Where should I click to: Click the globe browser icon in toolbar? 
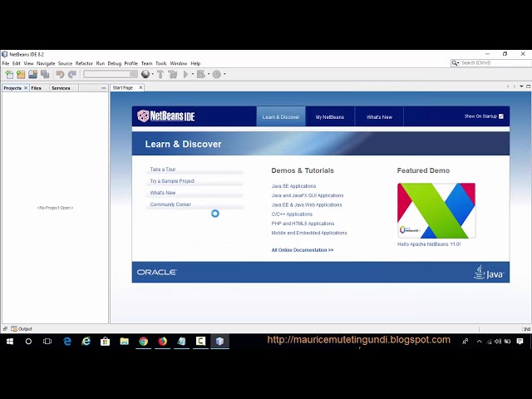pyautogui.click(x=145, y=74)
